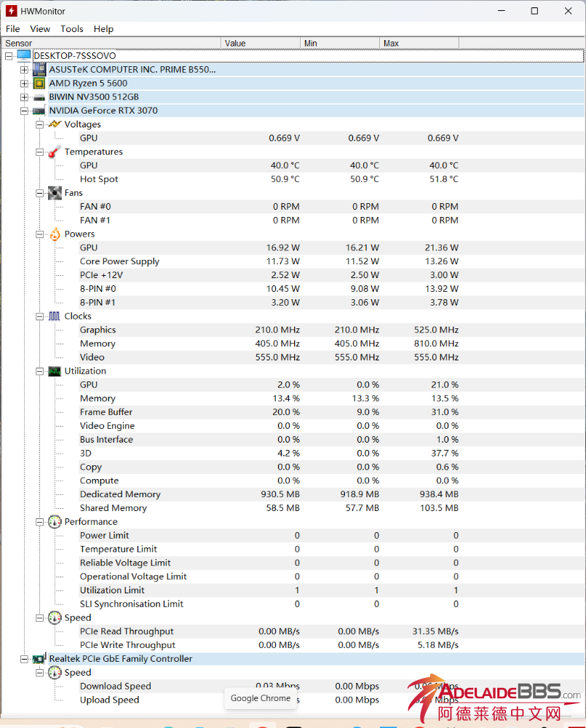Open the View menu
The height and width of the screenshot is (728, 586).
pos(40,28)
